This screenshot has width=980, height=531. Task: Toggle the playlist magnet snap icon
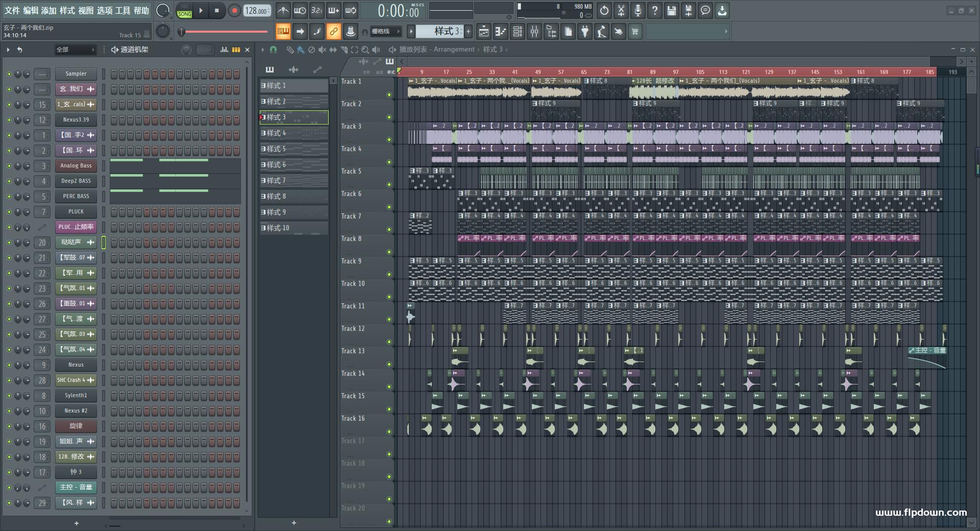(273, 50)
